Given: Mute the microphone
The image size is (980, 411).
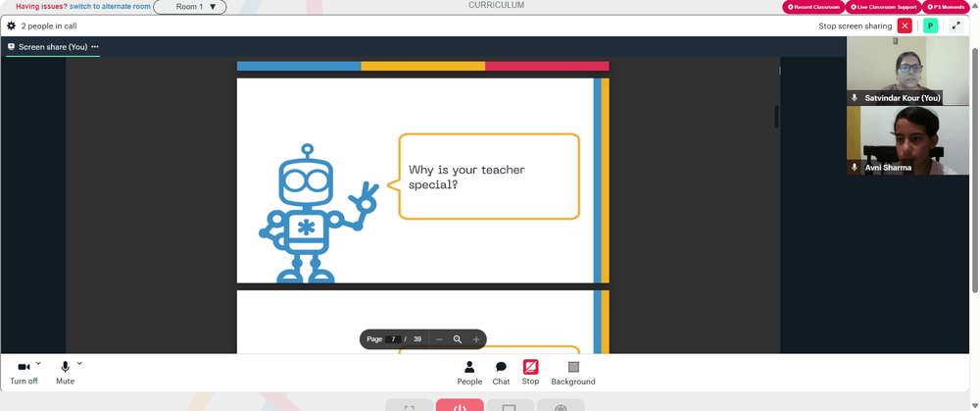Looking at the screenshot, I should (x=65, y=373).
